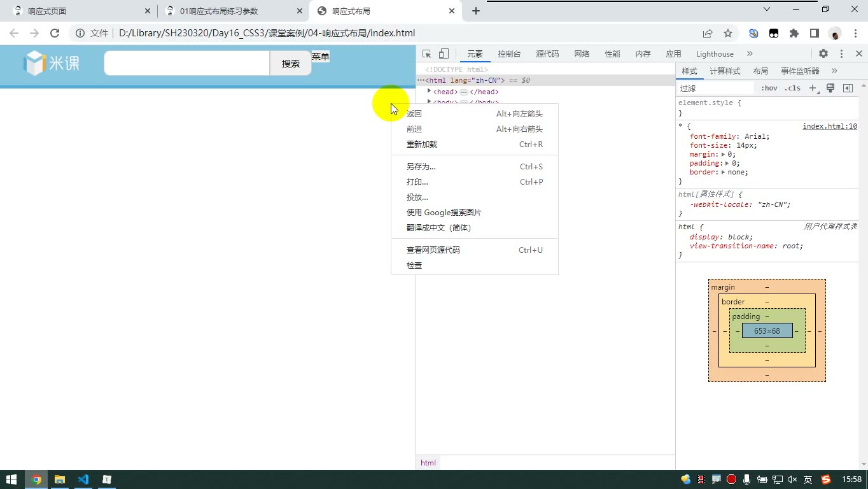Switch to the 控制台 tab
Viewport: 868px width, 489px height.
[509, 54]
